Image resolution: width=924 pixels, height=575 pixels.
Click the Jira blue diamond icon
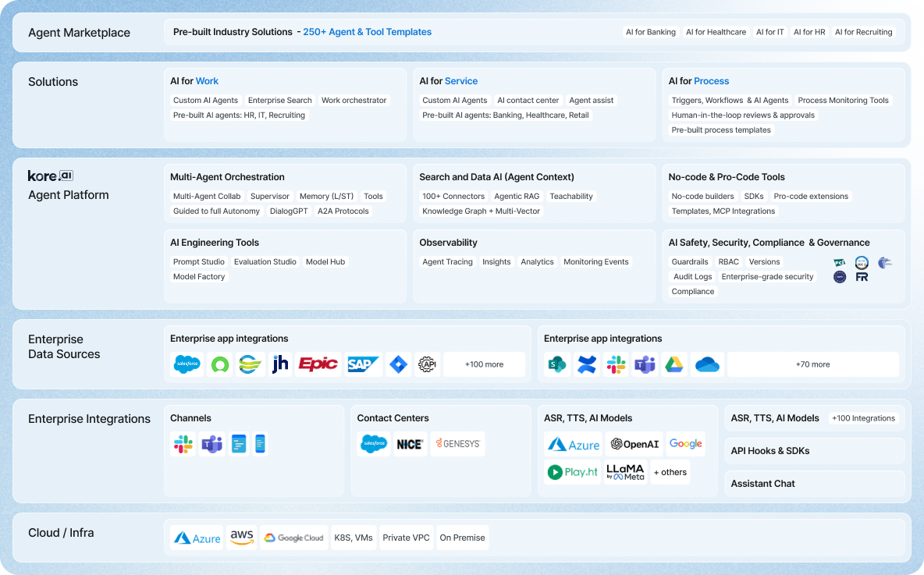(x=398, y=364)
